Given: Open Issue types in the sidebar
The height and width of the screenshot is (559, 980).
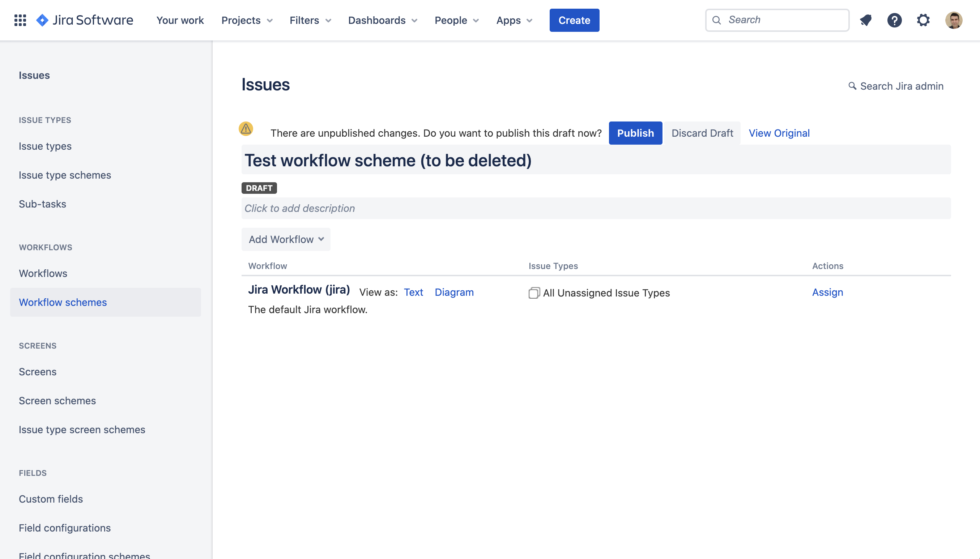Looking at the screenshot, I should coord(45,146).
